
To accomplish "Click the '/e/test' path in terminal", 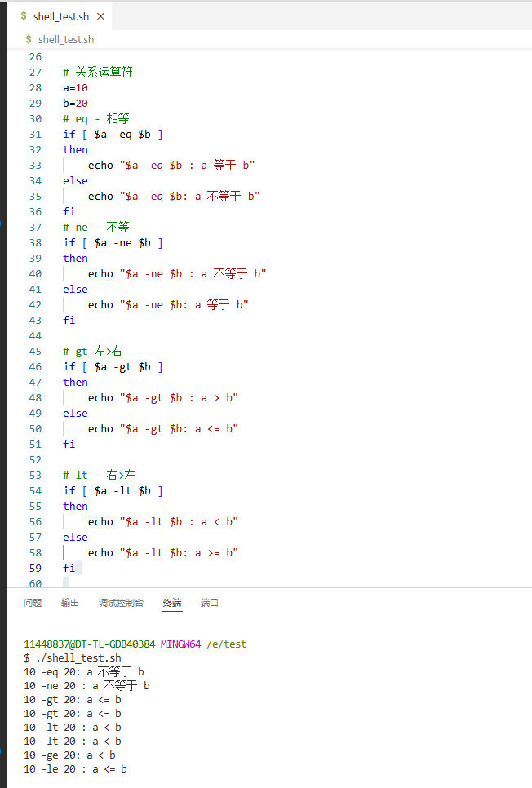I will point(226,644).
